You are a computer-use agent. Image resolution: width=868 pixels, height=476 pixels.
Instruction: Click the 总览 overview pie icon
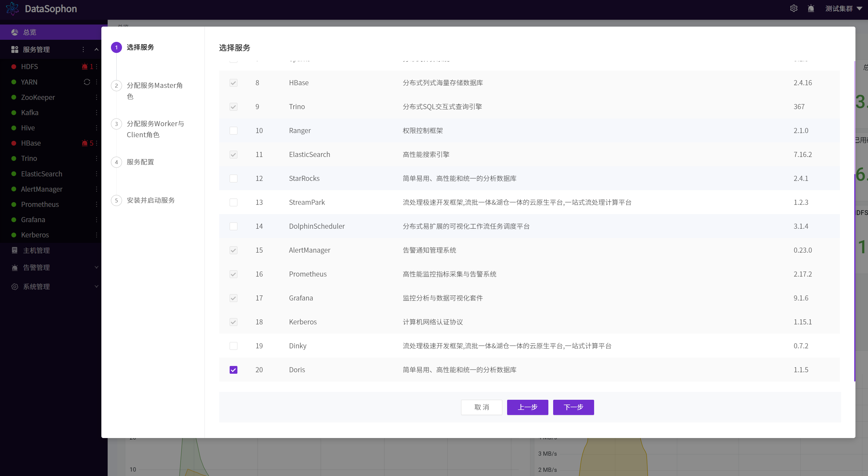14,32
